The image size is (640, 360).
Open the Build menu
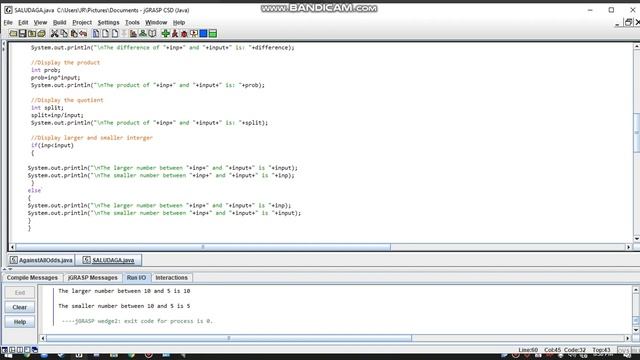coord(60,22)
